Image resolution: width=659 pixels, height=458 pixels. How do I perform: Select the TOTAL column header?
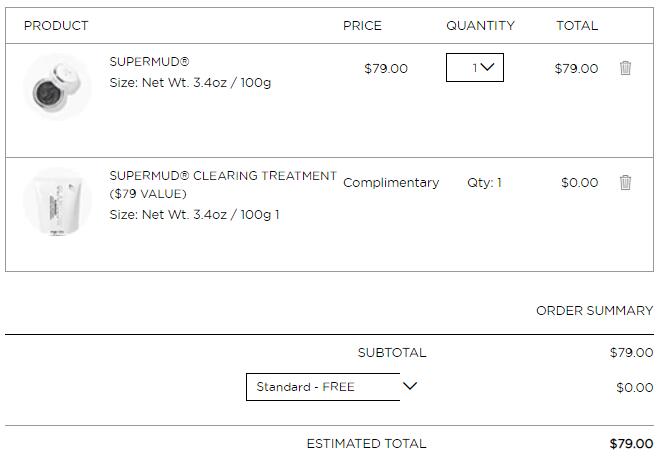click(577, 25)
